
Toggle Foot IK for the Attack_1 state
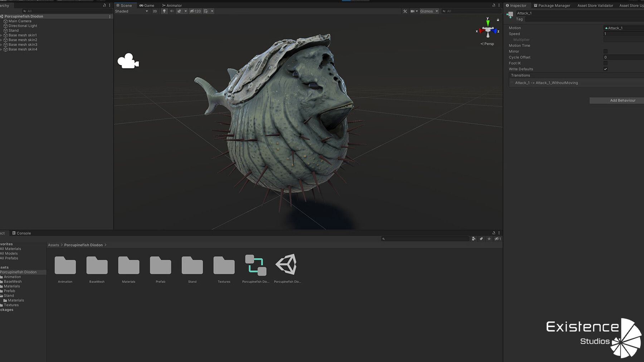pyautogui.click(x=605, y=63)
